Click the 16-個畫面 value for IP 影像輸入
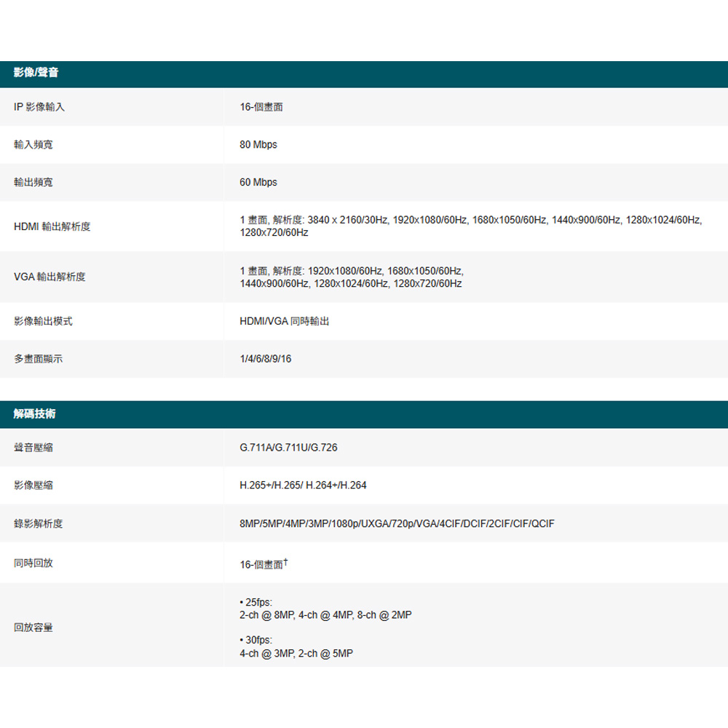The width and height of the screenshot is (728, 728). click(261, 107)
